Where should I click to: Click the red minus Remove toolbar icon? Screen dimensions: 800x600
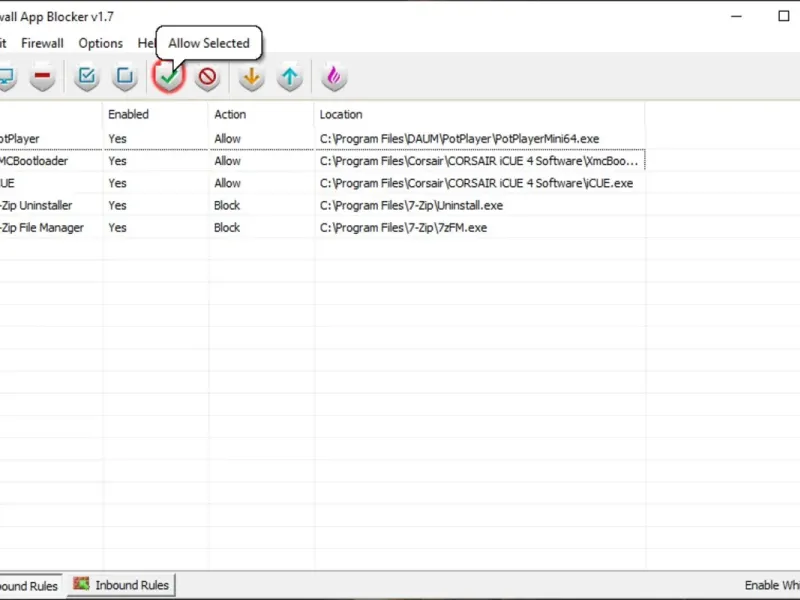pyautogui.click(x=42, y=78)
